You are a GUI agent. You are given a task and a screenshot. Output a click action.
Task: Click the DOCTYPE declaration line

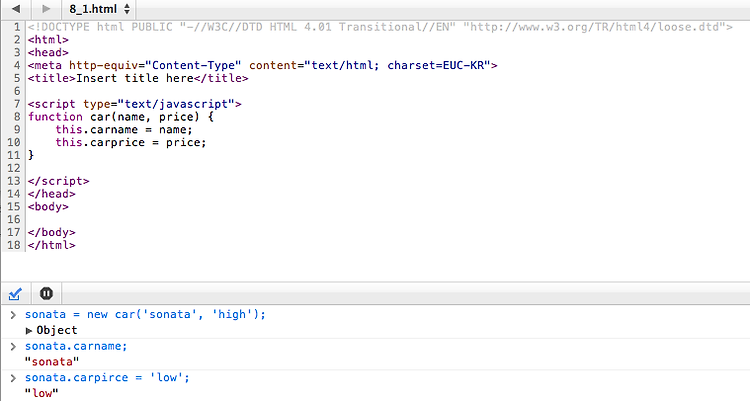[380, 27]
